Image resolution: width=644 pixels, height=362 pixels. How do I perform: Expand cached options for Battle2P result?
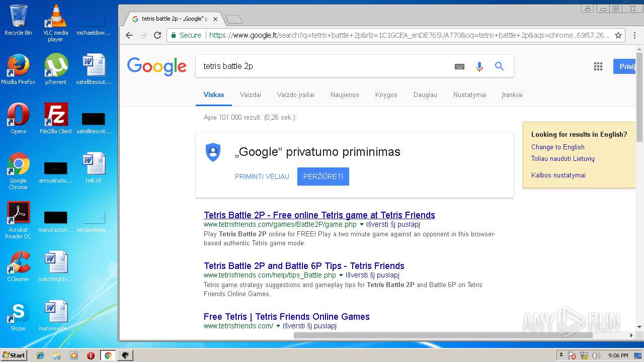[x=361, y=225]
